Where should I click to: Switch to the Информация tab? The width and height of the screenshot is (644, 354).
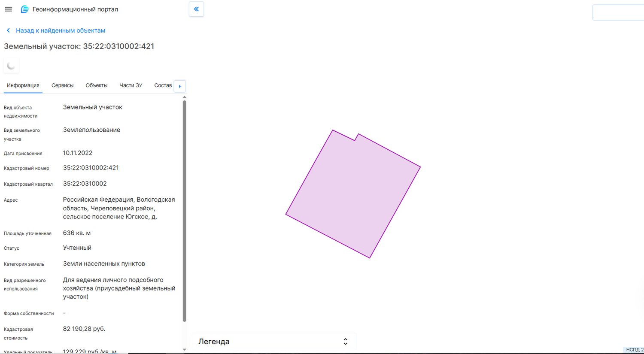pyautogui.click(x=23, y=85)
